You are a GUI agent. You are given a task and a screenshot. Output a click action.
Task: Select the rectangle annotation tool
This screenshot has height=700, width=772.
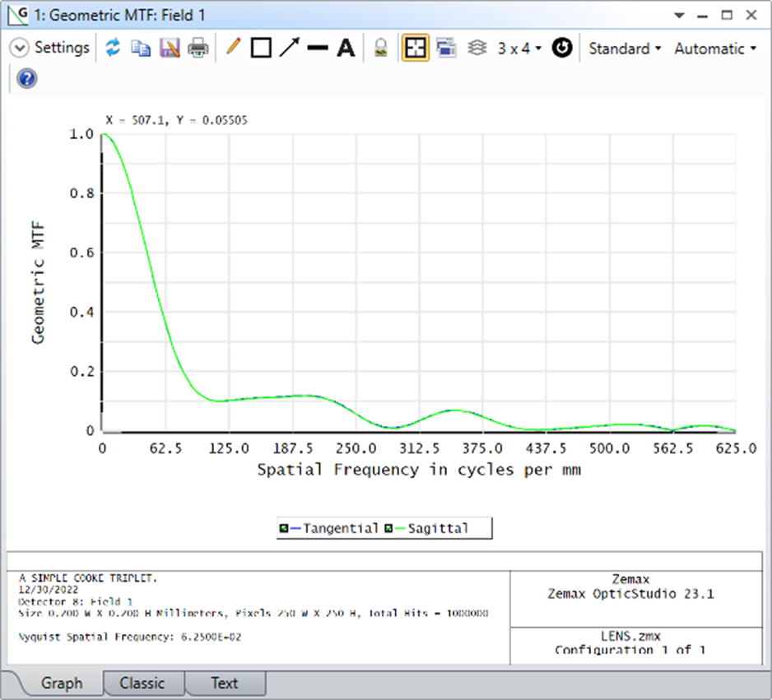(x=260, y=48)
